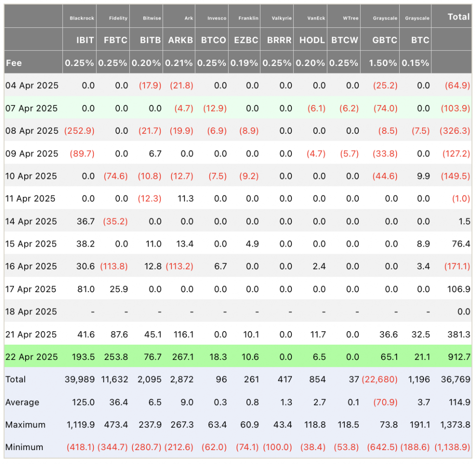Click the 0.15% BTC fee cell
Viewport: 476px width, 464px height.
coord(416,63)
